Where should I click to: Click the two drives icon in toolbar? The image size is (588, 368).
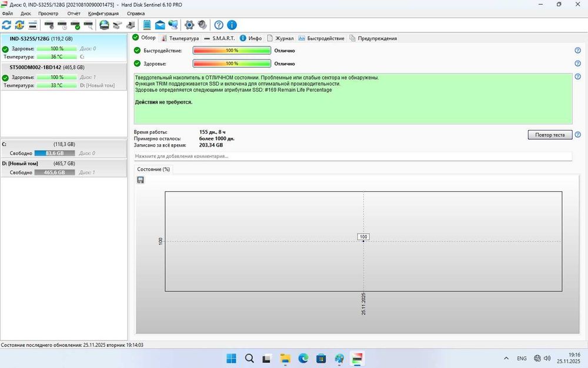point(118,25)
